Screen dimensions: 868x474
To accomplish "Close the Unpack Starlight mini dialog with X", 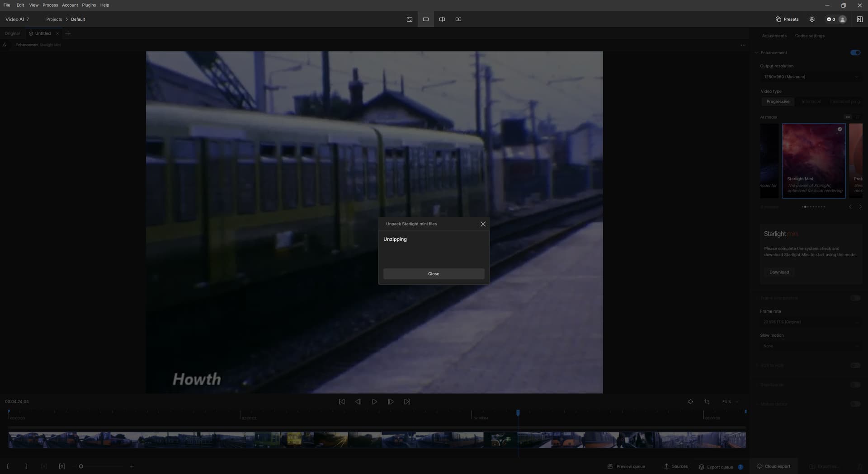I will (483, 224).
